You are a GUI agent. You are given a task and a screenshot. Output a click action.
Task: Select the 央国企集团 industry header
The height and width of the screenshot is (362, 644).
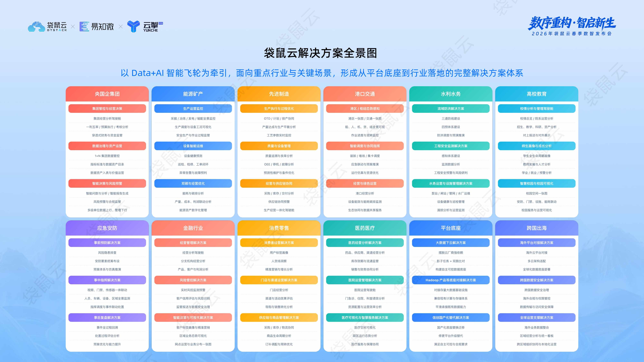tap(107, 94)
